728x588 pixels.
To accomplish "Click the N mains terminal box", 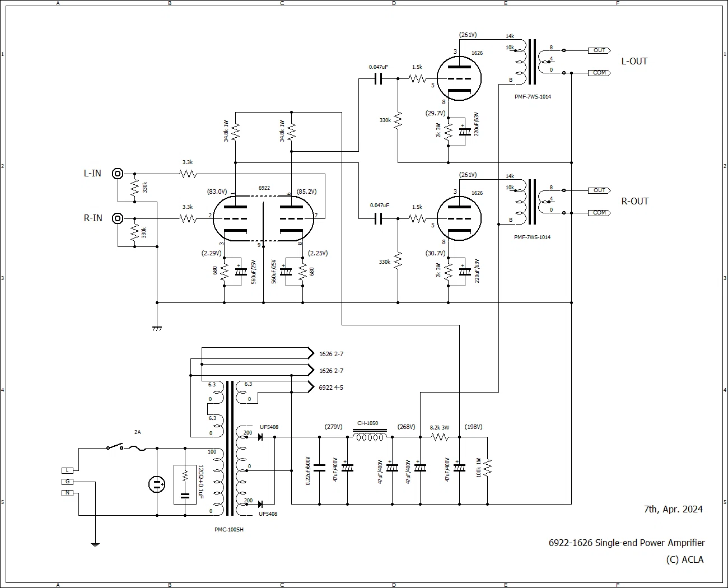I will (x=67, y=493).
